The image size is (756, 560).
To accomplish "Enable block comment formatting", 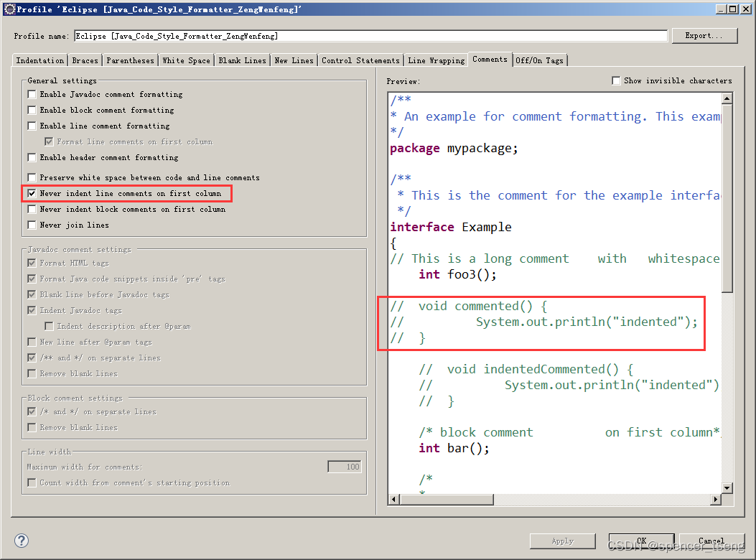I will click(x=32, y=110).
